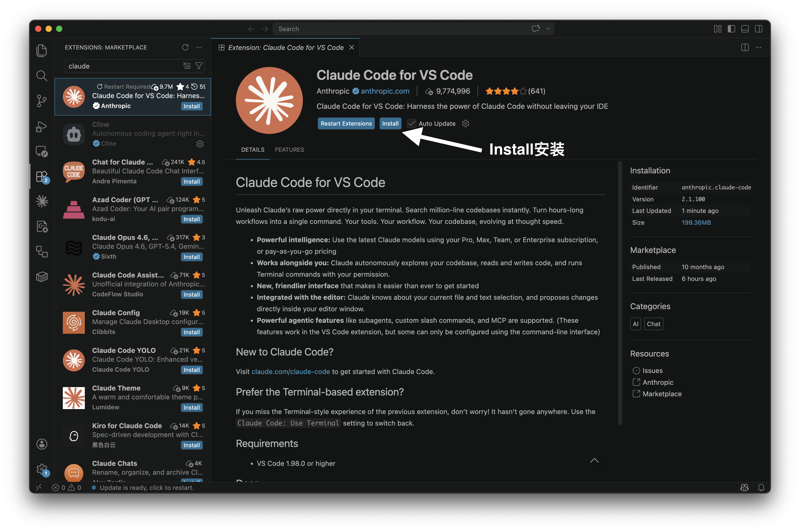Click the Chat category tag
Image resolution: width=800 pixels, height=532 pixels.
pos(653,324)
